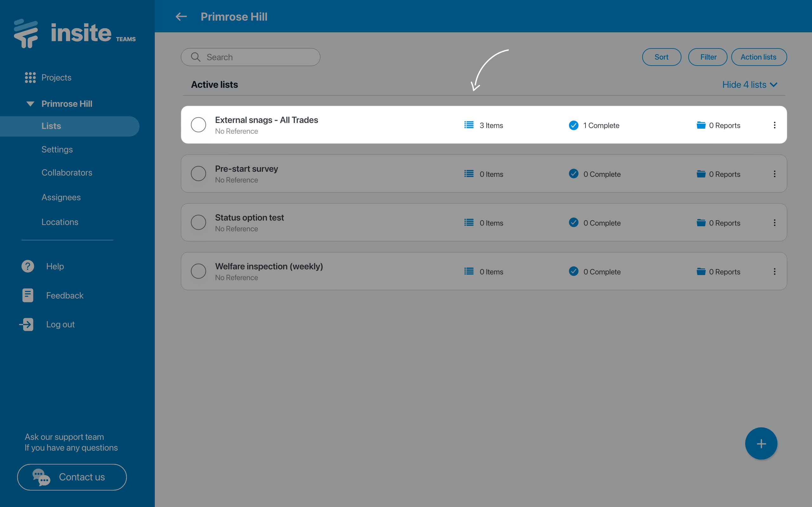Select the Status option test circle

pos(198,222)
